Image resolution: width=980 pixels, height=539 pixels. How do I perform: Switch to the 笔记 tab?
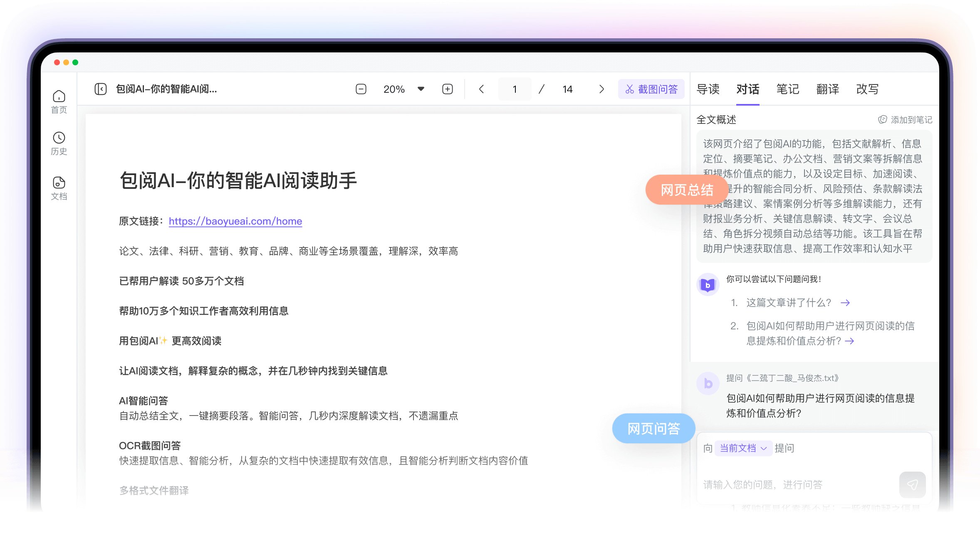tap(788, 89)
